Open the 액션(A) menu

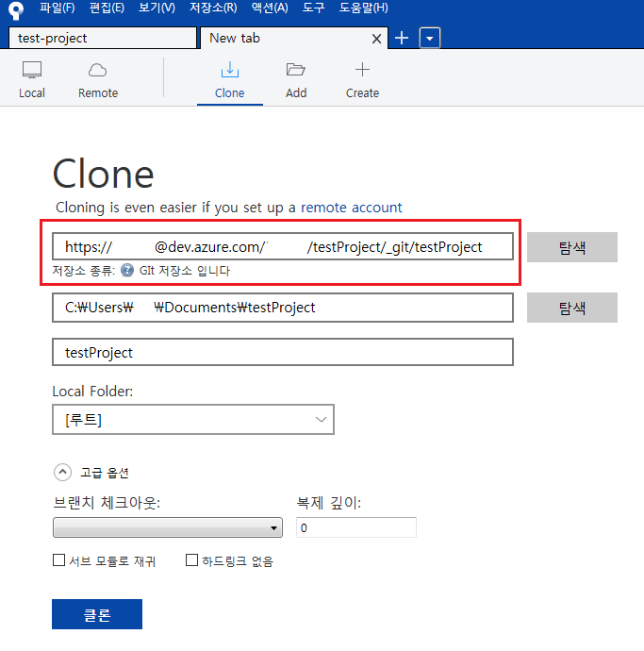[270, 8]
